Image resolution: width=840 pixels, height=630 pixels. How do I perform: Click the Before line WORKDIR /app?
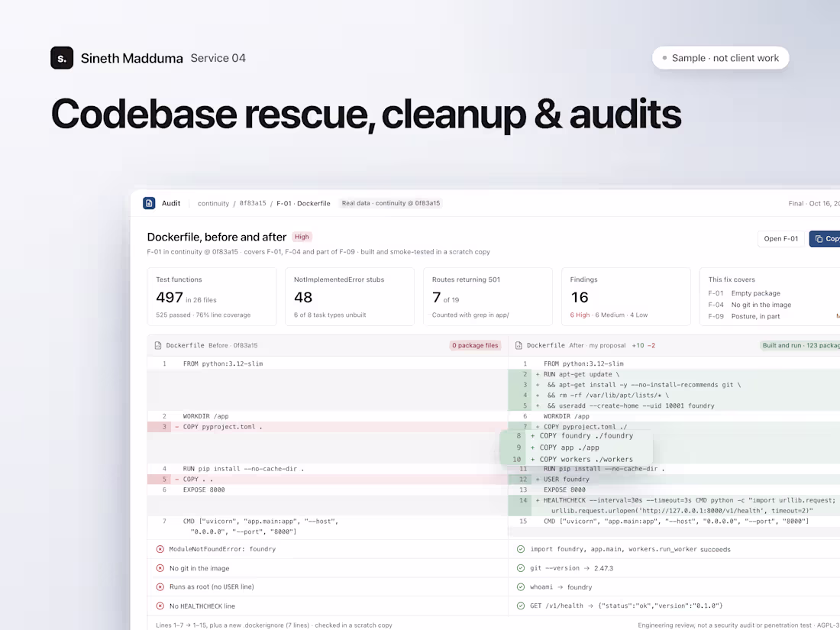(x=328, y=416)
